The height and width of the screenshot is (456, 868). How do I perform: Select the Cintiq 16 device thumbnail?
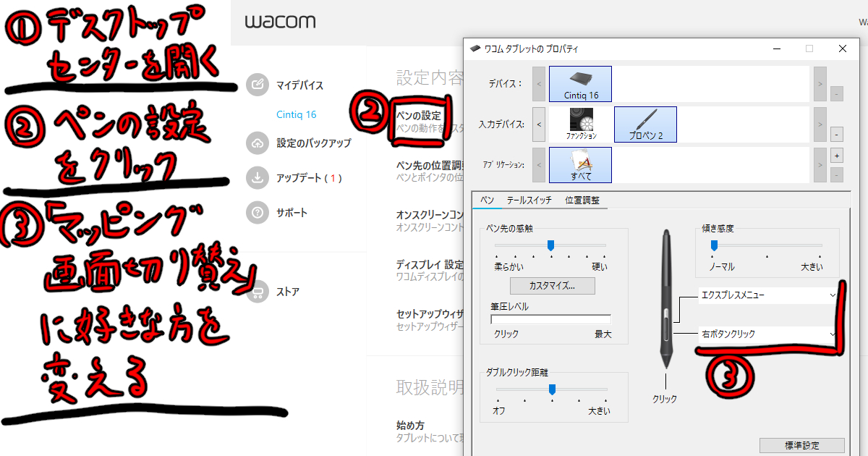[x=580, y=83]
